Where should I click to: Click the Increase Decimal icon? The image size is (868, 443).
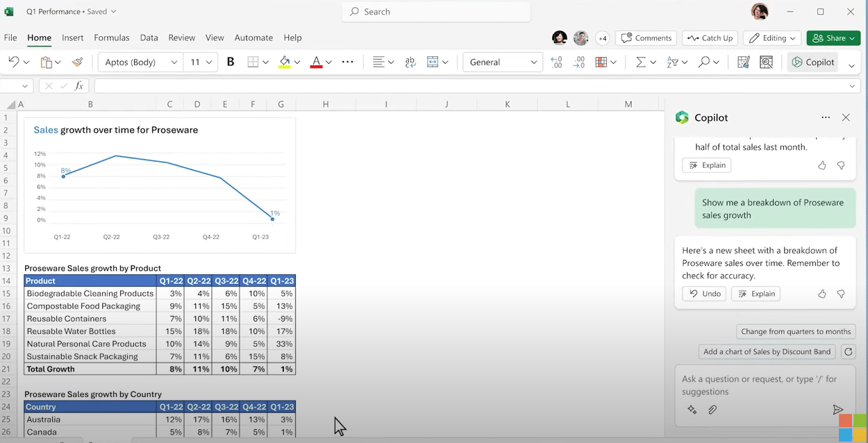click(x=556, y=62)
